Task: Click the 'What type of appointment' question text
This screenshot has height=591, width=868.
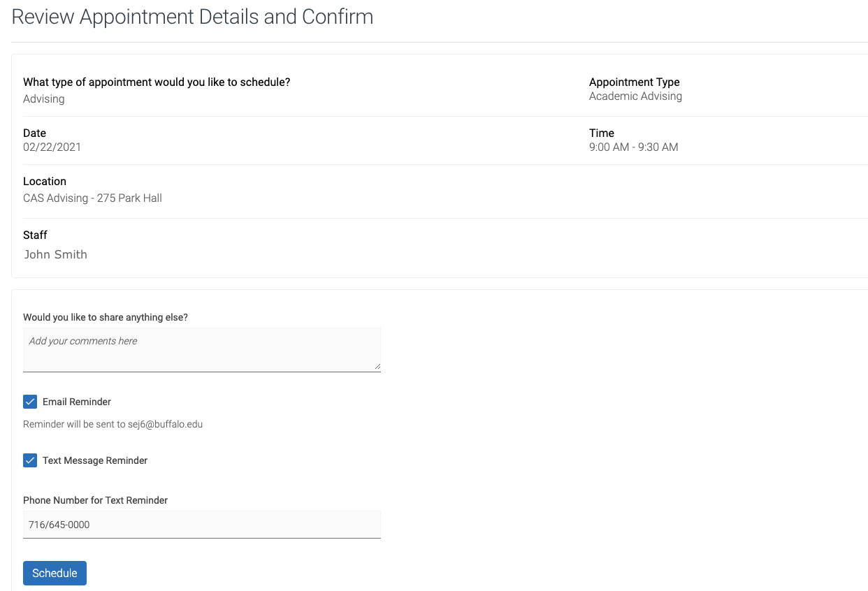Action: pos(157,82)
